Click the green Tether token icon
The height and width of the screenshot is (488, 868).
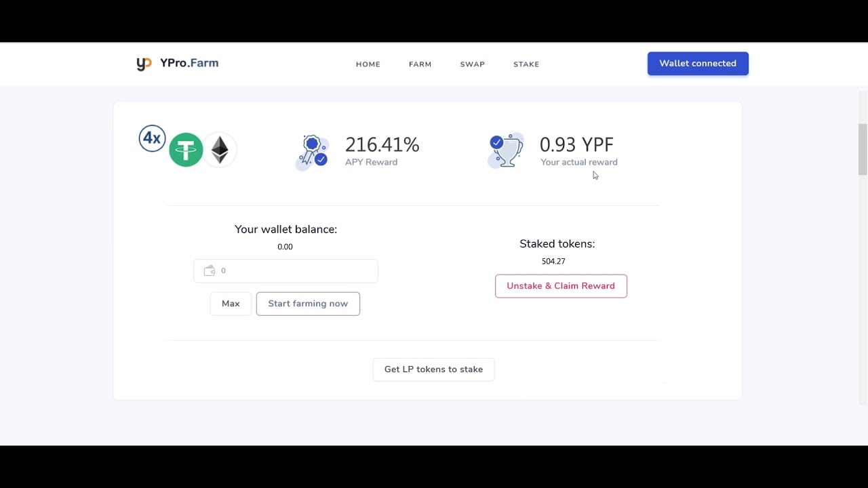coord(186,150)
